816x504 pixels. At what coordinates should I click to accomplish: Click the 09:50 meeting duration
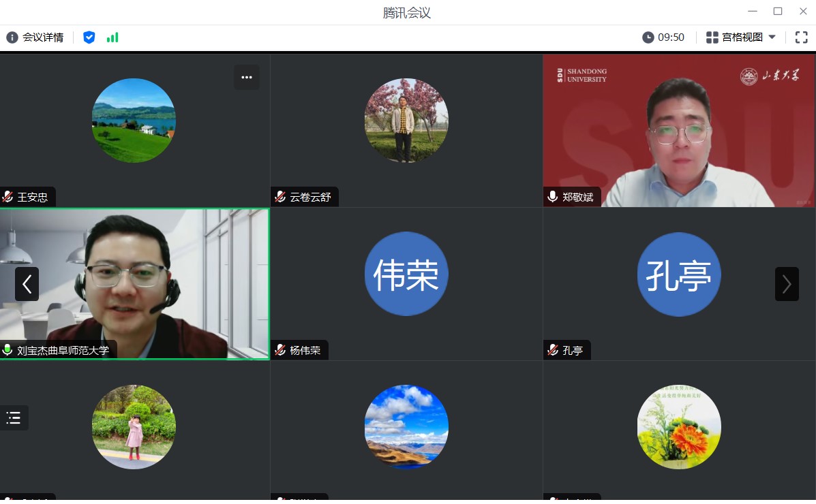pyautogui.click(x=671, y=37)
